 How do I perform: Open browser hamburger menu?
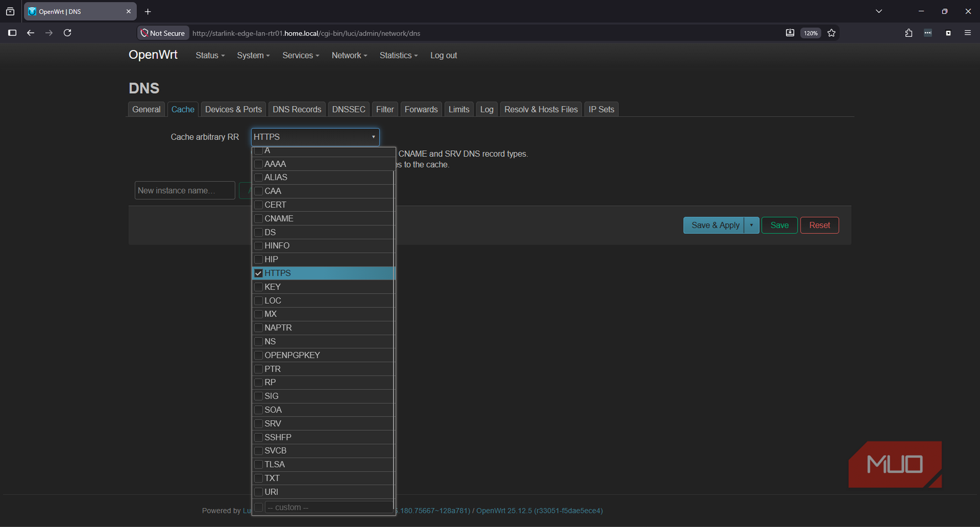tap(968, 33)
